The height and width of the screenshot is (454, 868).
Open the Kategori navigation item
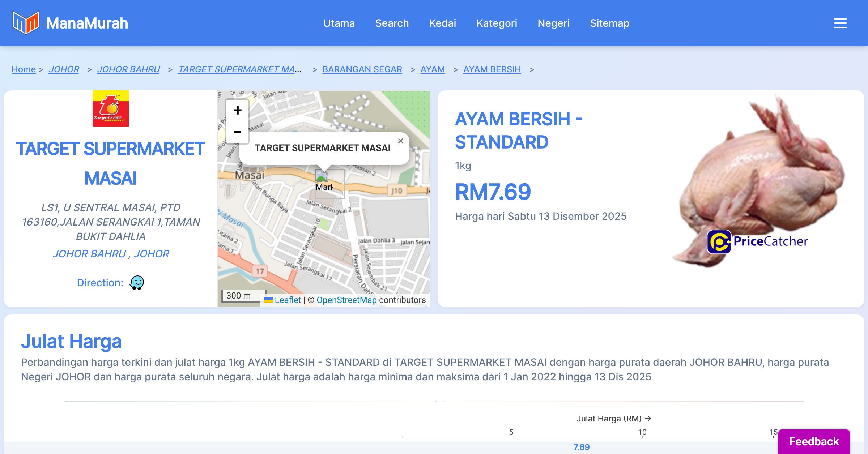[x=497, y=23]
